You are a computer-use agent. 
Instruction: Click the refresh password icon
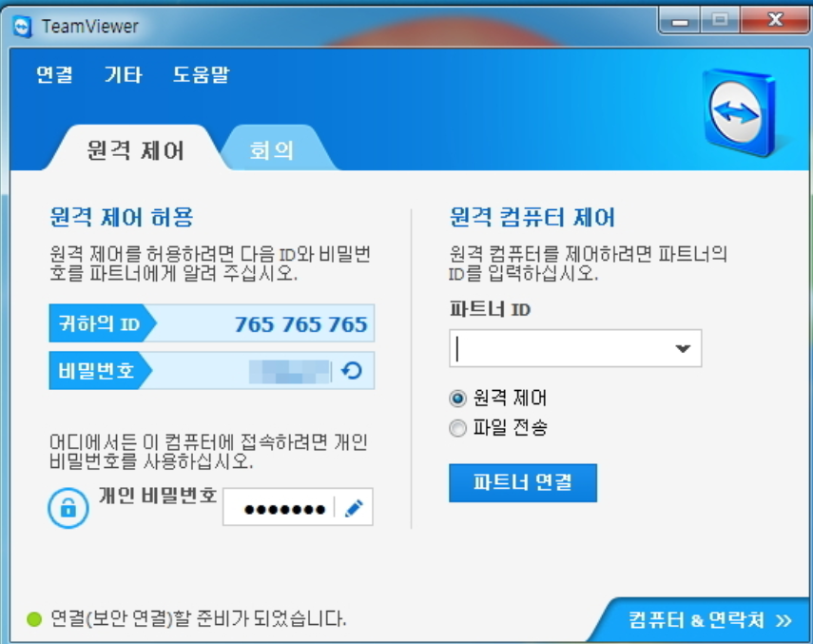tap(352, 371)
